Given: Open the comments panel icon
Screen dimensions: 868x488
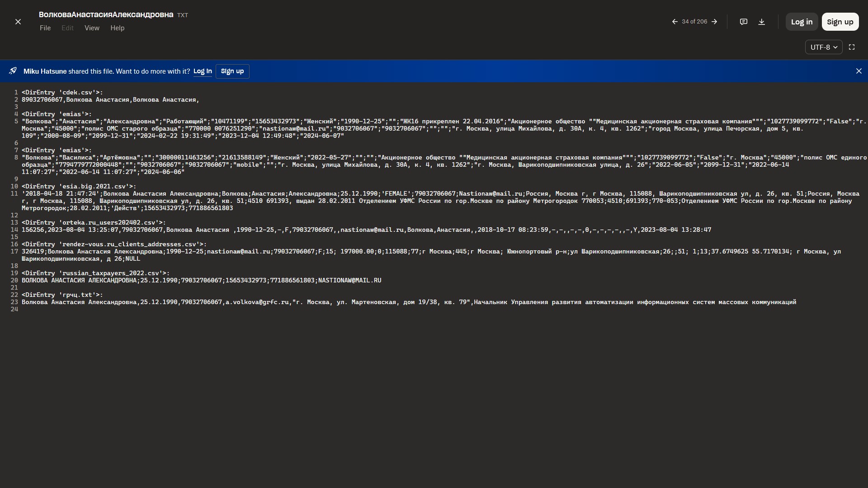Looking at the screenshot, I should pos(743,22).
